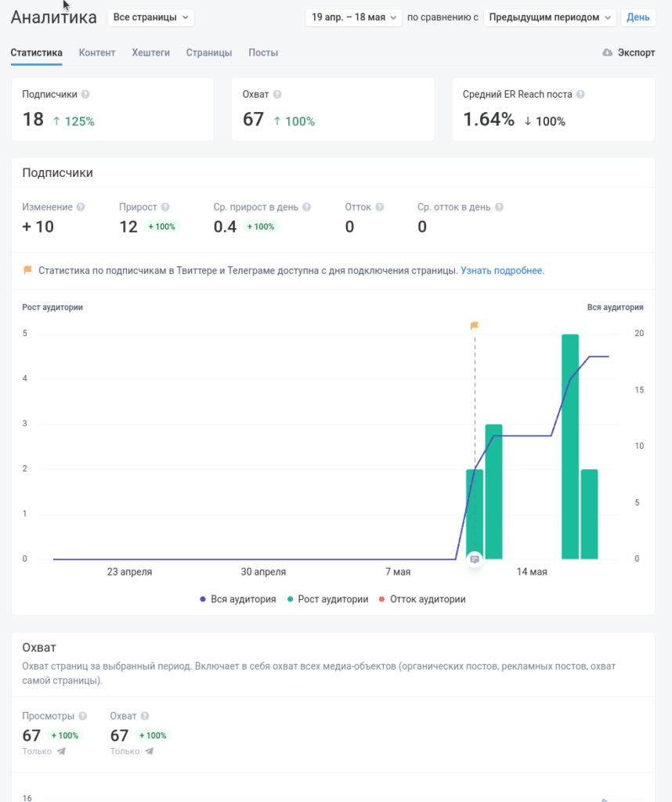
Task: Click help icon beside Охват summary card
Action: (277, 94)
